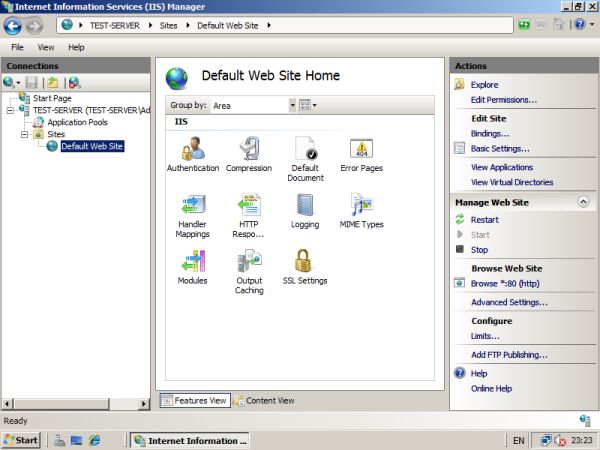Click Browse *:80 (http) link

coord(505,283)
